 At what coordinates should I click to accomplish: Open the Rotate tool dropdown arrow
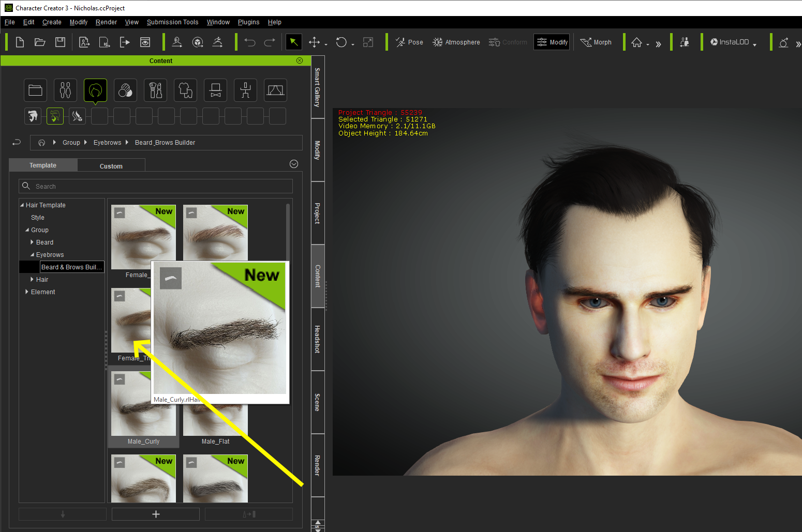pos(353,45)
